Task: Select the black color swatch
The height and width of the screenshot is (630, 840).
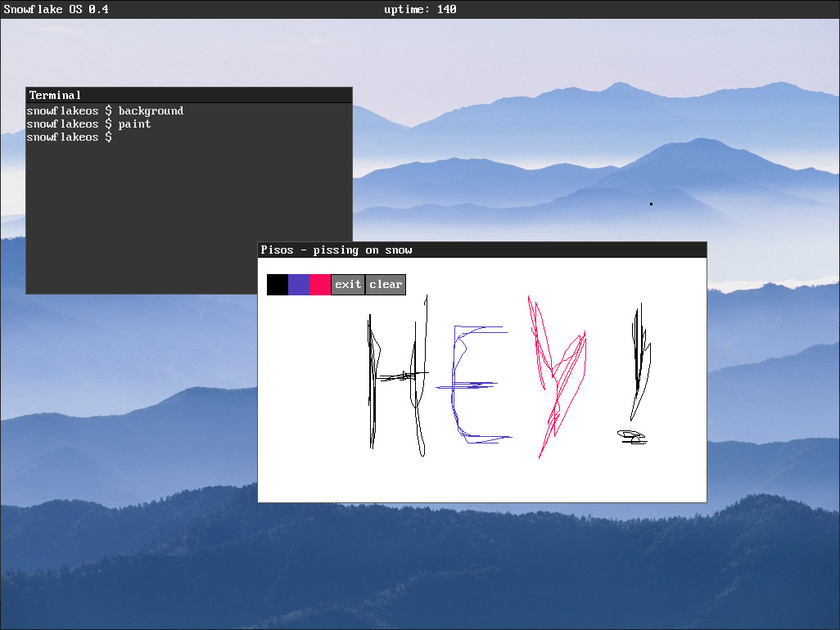Action: tap(278, 285)
